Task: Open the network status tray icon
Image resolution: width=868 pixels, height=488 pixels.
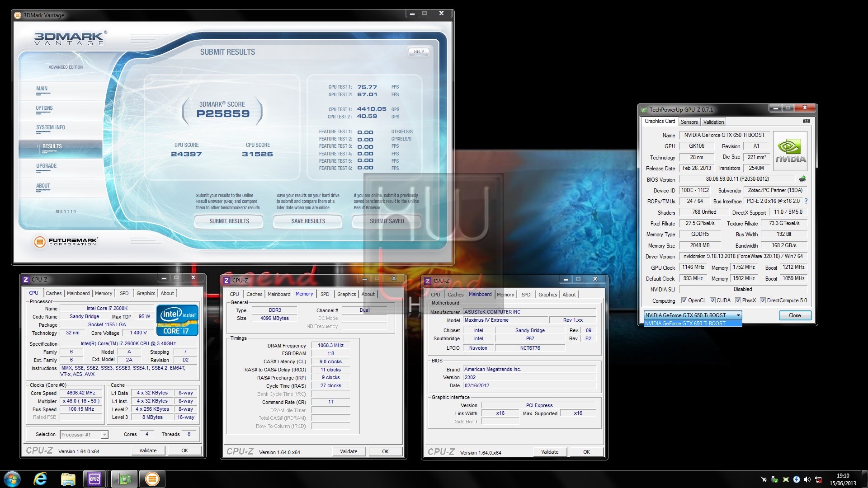Action: click(x=818, y=479)
